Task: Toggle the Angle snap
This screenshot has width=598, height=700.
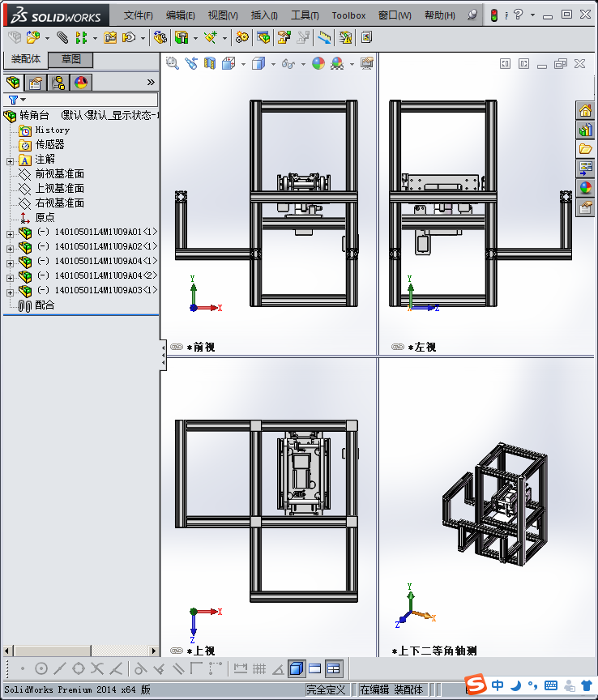Action: (x=278, y=668)
